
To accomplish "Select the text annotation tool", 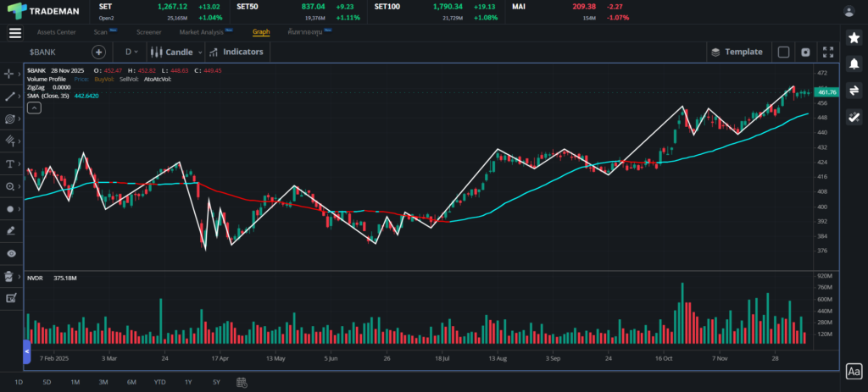I will coord(9,163).
